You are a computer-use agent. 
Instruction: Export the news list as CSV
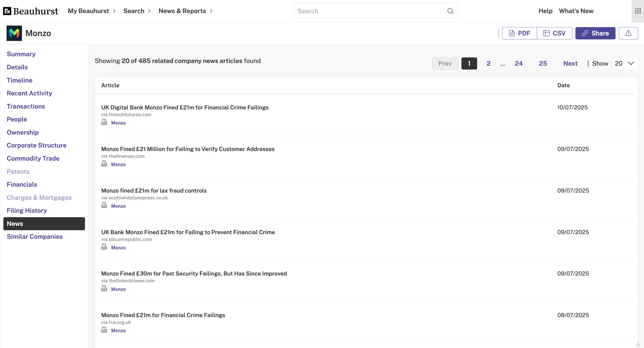[x=554, y=33]
